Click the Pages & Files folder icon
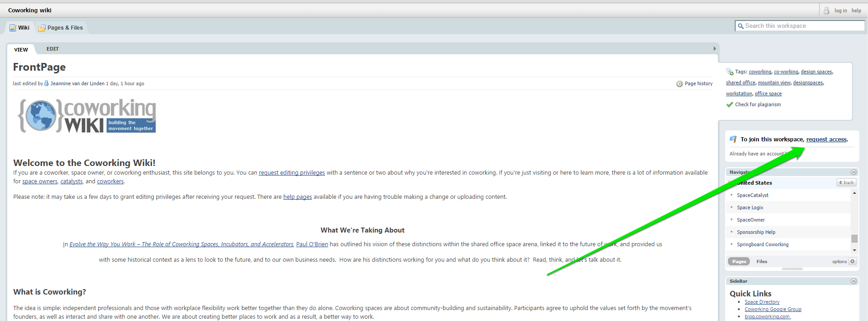The image size is (868, 321). click(x=42, y=28)
